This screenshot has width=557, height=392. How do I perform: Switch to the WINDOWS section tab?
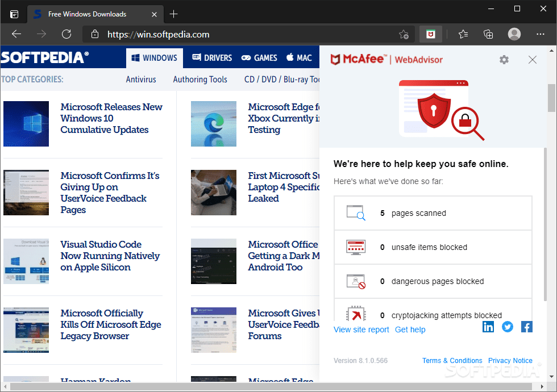tap(155, 58)
